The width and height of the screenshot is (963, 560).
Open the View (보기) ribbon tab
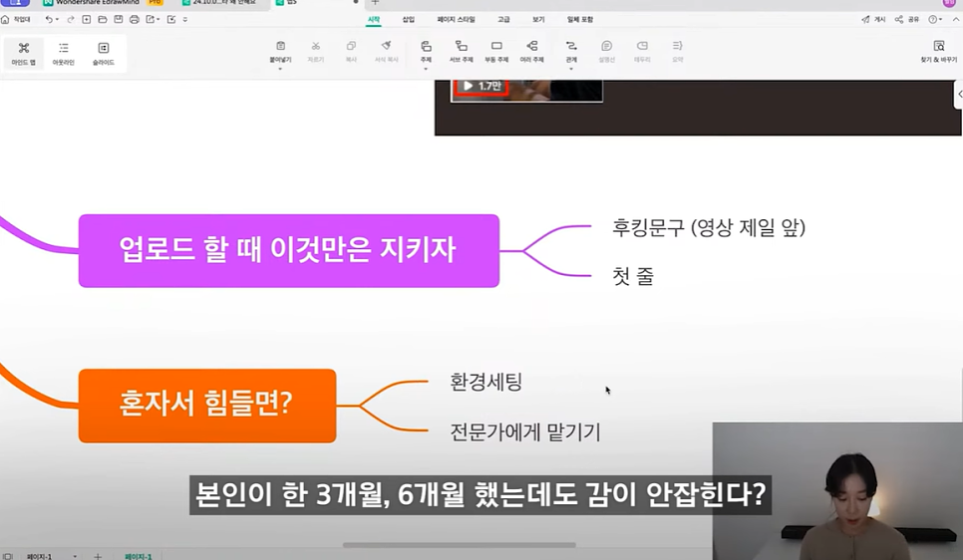pyautogui.click(x=538, y=20)
